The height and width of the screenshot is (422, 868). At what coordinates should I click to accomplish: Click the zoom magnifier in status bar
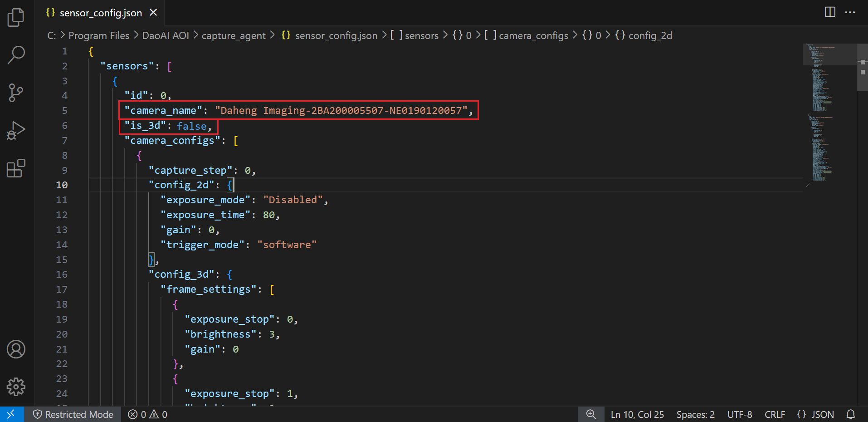pos(590,414)
